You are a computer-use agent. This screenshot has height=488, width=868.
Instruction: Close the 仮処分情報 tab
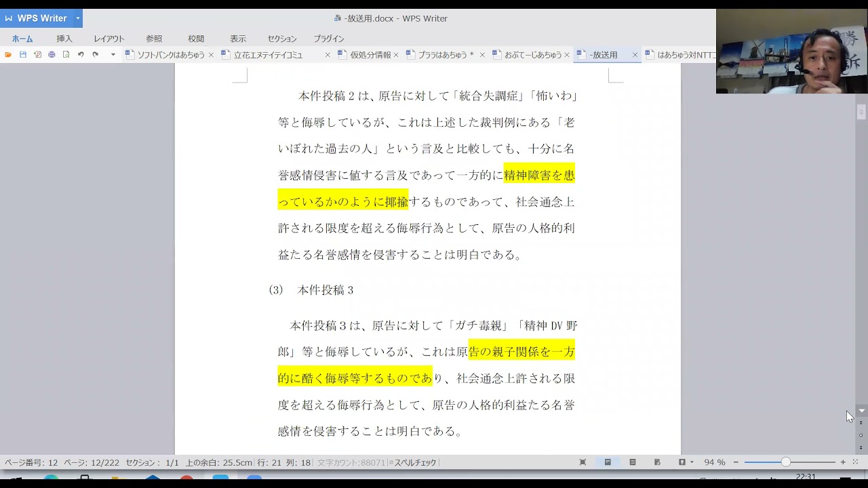click(396, 55)
